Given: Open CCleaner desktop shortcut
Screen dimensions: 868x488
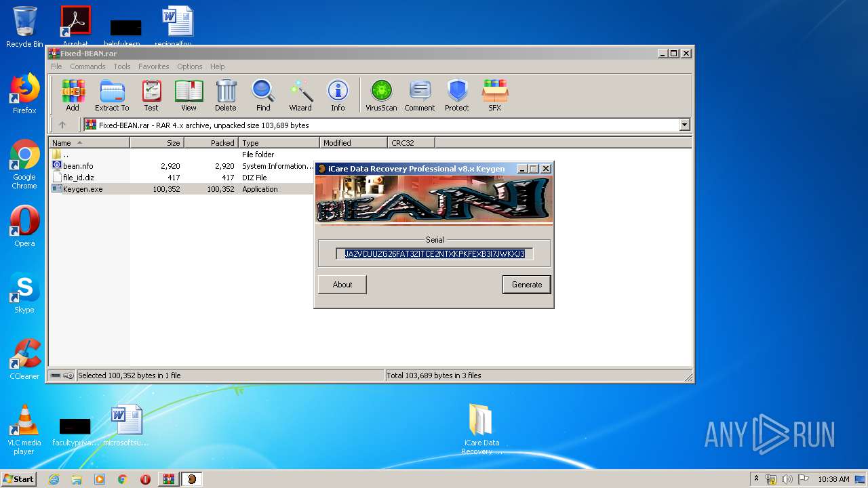Looking at the screenshot, I should click(24, 359).
